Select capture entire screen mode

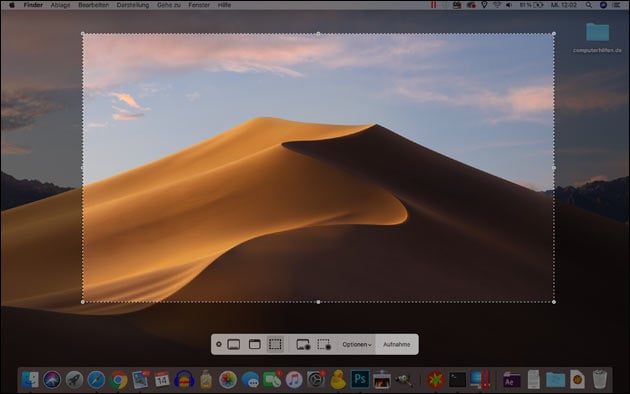coord(234,344)
